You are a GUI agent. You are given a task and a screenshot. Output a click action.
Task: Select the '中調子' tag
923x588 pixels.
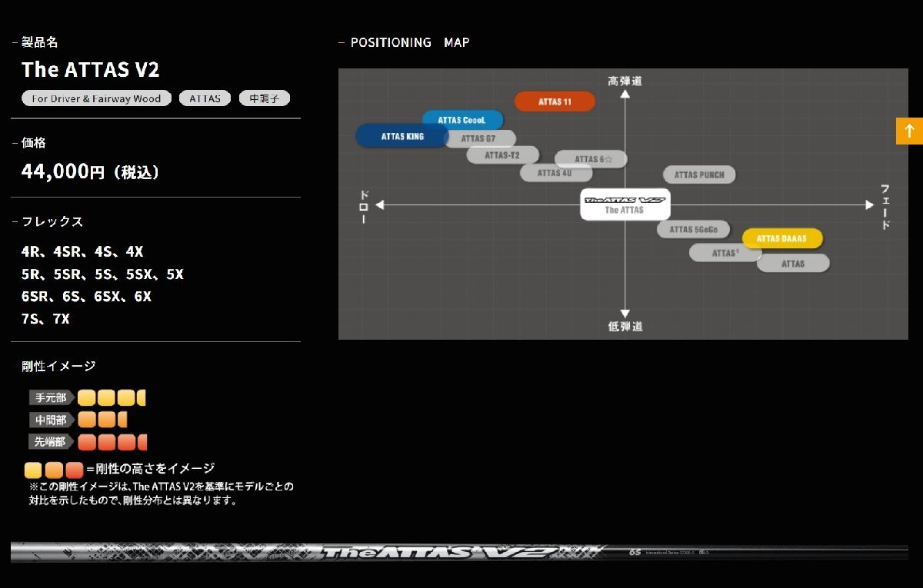[x=264, y=98]
